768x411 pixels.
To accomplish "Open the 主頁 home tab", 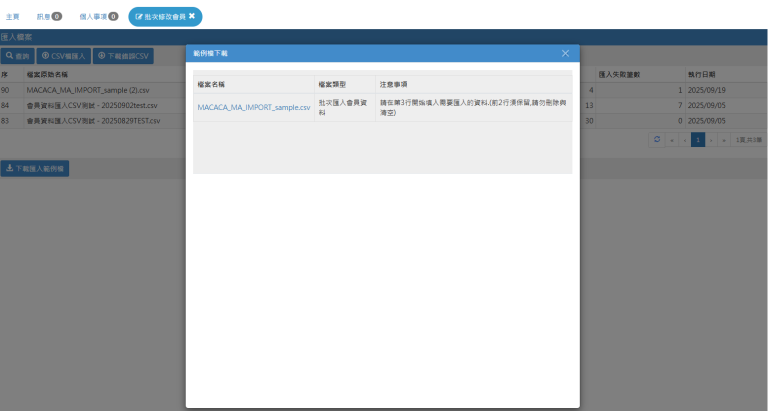I will click(x=12, y=16).
